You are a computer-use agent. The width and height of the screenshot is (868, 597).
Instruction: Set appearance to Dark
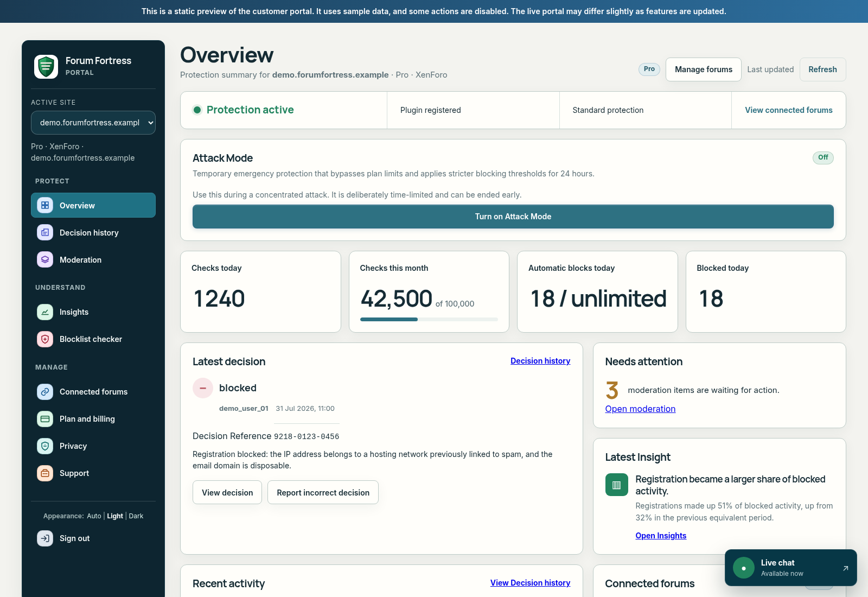pyautogui.click(x=136, y=516)
